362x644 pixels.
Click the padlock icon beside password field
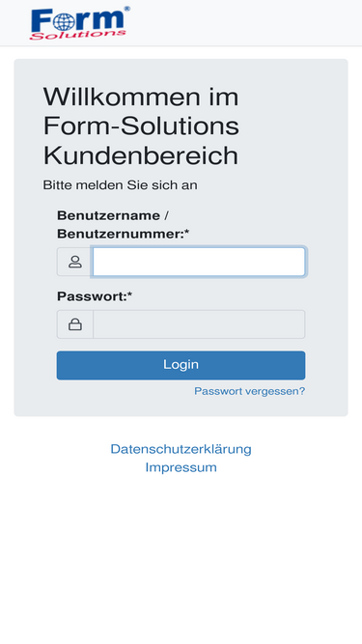click(x=75, y=324)
